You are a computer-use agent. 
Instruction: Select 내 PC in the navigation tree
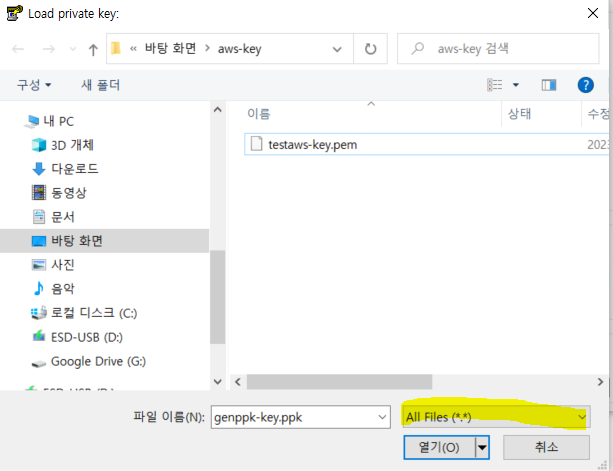[49, 121]
